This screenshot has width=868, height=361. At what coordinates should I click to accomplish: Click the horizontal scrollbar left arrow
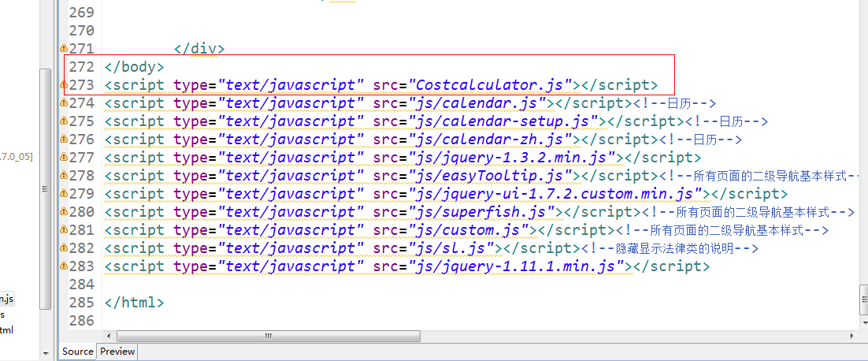[x=109, y=336]
